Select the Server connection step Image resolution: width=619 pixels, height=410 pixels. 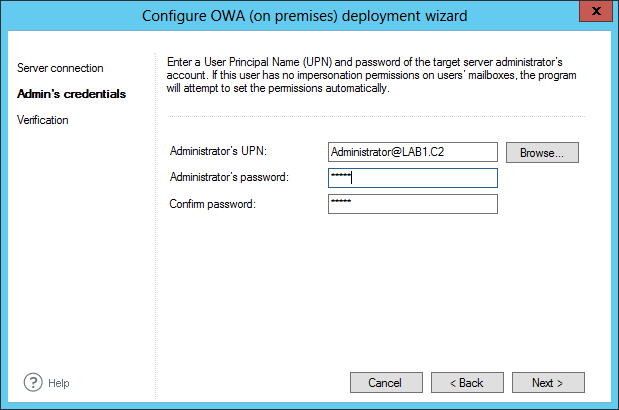[x=60, y=68]
